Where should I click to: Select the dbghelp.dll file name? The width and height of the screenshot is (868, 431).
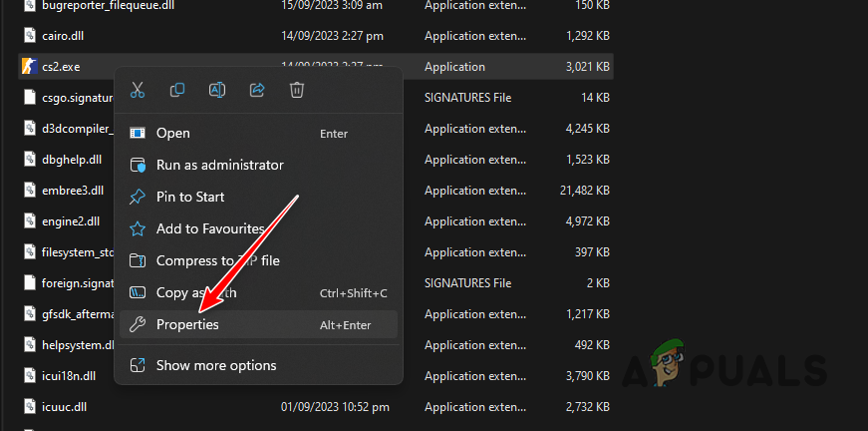72,160
